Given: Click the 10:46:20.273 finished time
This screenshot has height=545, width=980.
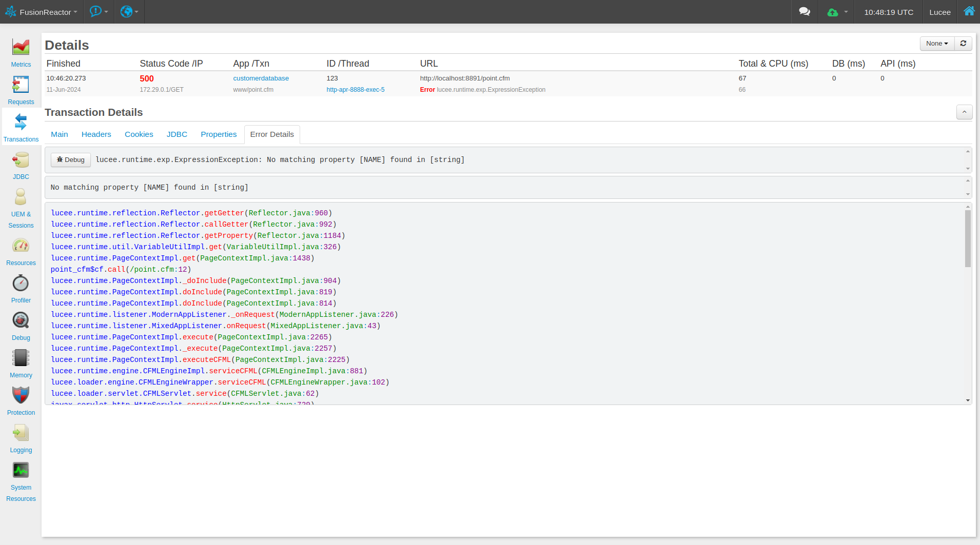Looking at the screenshot, I should [x=66, y=78].
